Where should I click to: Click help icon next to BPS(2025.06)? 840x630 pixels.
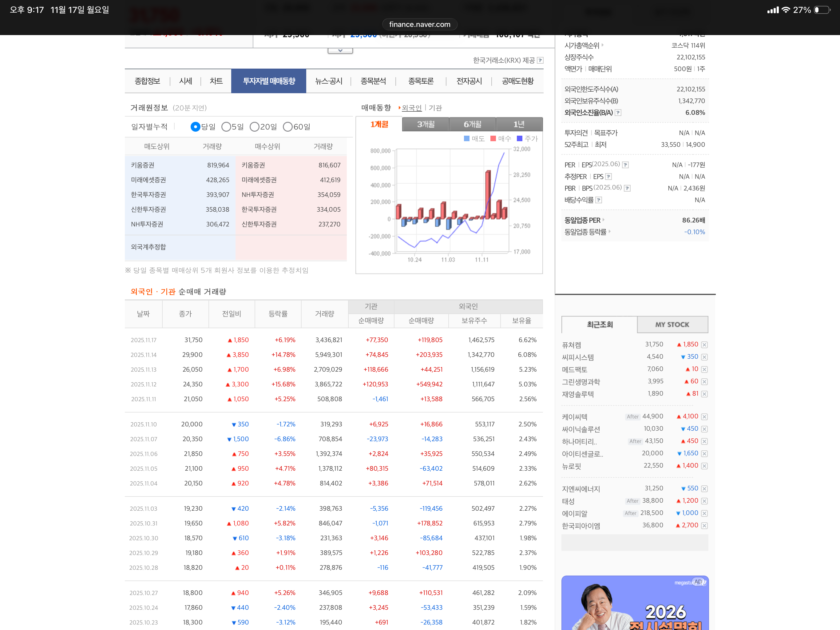click(627, 188)
